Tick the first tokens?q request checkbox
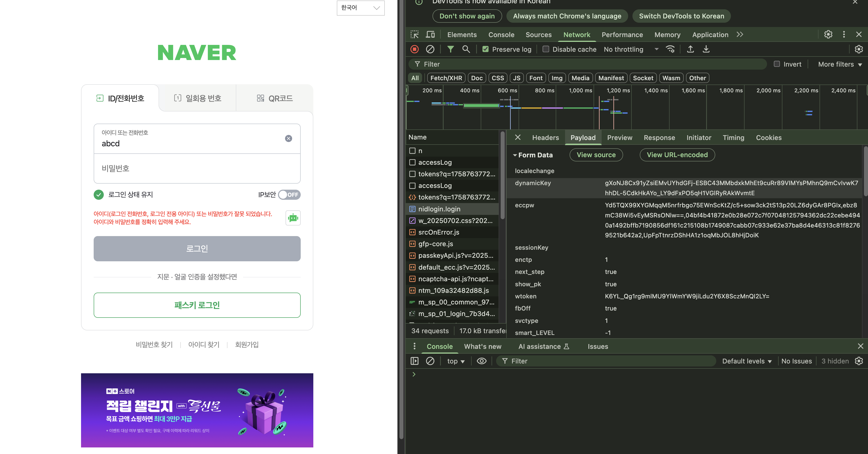Image resolution: width=868 pixels, height=454 pixels. tap(413, 174)
